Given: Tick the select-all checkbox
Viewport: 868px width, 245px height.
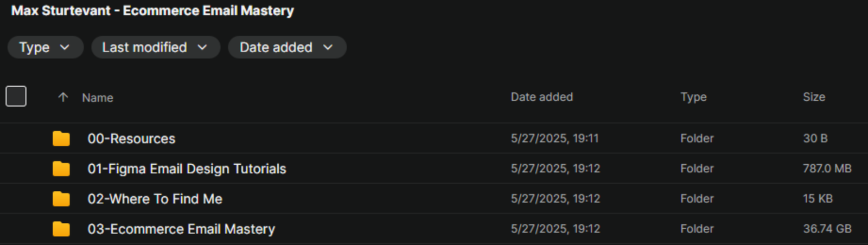Looking at the screenshot, I should pos(16,96).
